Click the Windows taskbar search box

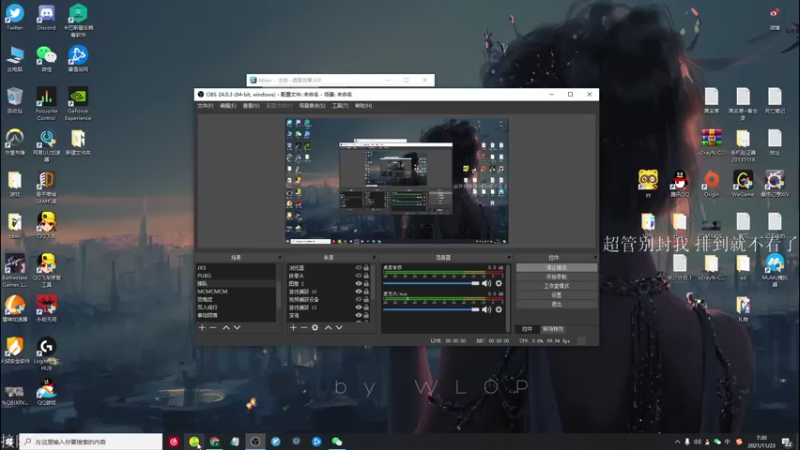pyautogui.click(x=91, y=441)
